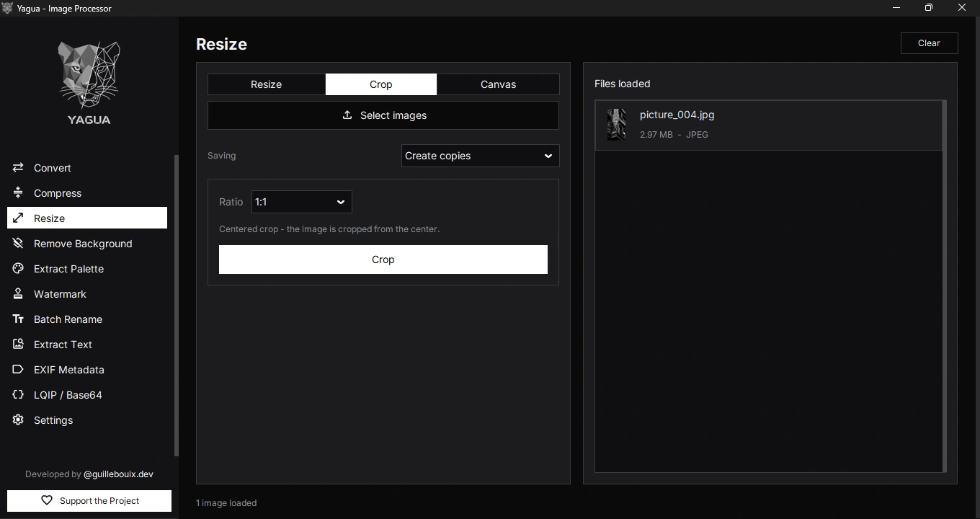Open Extract Text label
This screenshot has height=519, width=980.
coord(63,345)
